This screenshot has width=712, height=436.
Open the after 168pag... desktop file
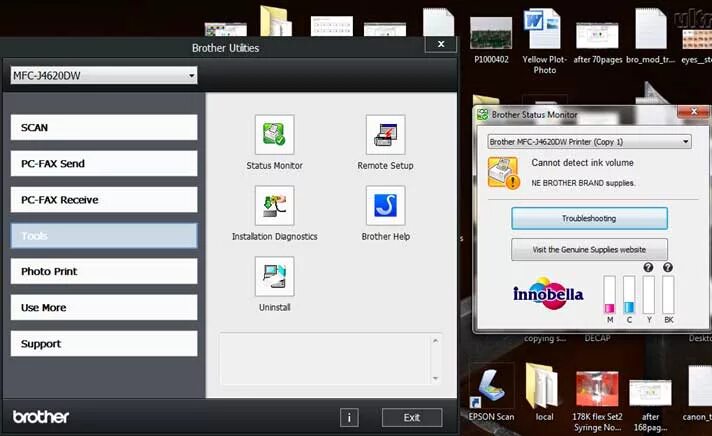[x=650, y=406]
